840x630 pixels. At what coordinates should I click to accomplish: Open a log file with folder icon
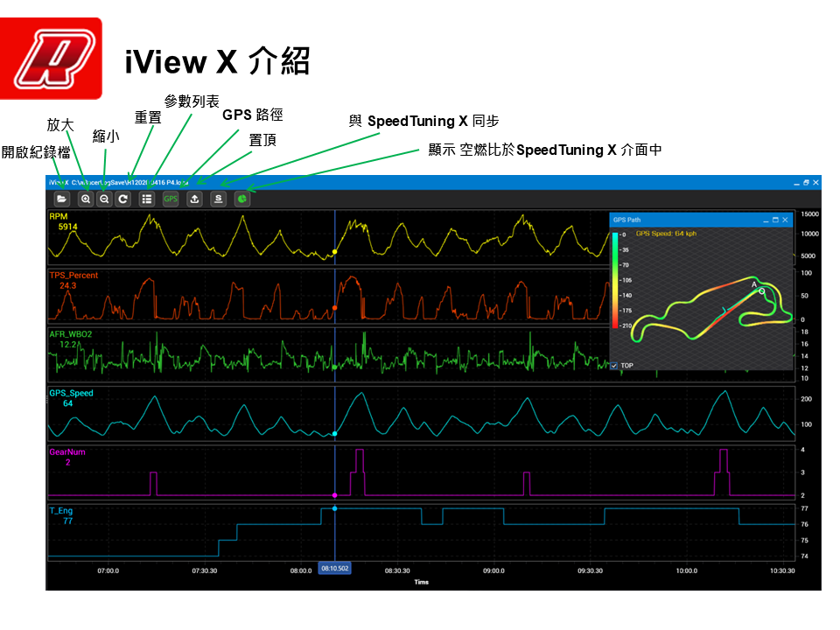coord(62,199)
